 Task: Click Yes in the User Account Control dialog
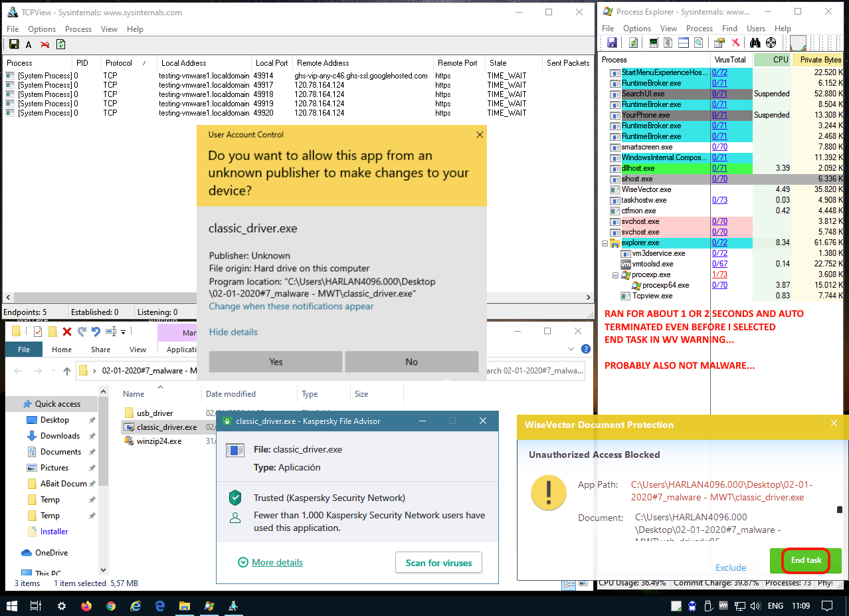tap(276, 361)
